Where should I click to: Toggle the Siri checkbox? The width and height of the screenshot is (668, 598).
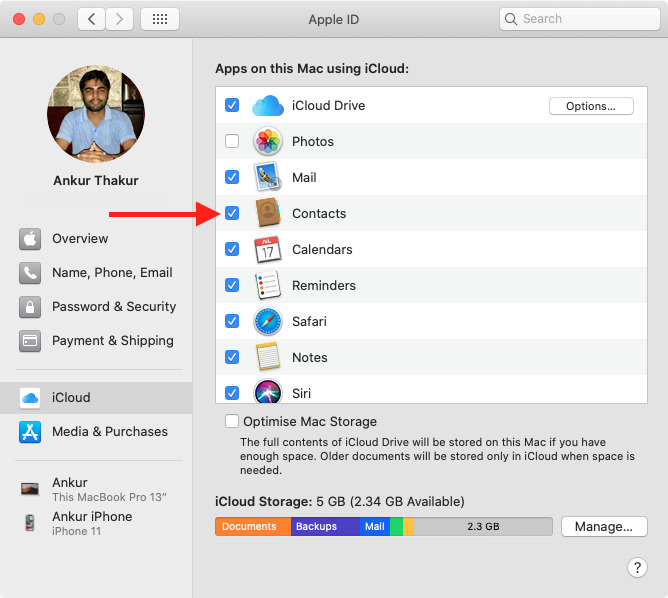(x=232, y=393)
